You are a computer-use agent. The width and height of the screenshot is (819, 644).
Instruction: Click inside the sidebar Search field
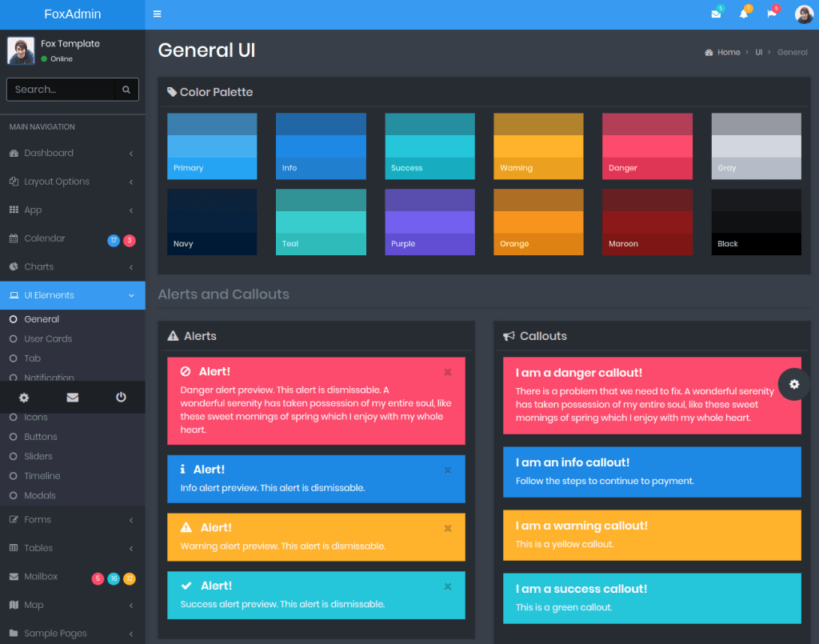60,89
